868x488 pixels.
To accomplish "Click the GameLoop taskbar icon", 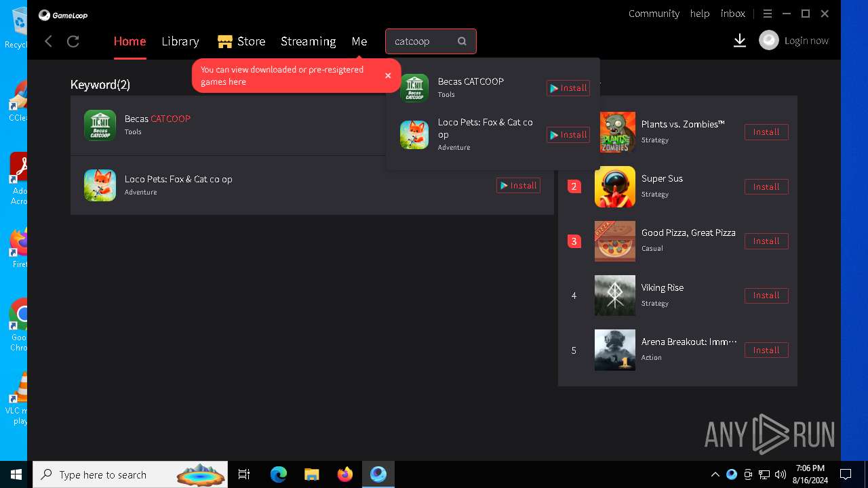I will click(x=378, y=474).
